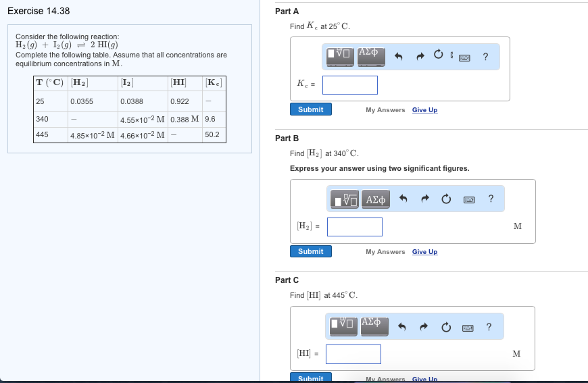Image resolution: width=588 pixels, height=383 pixels.
Task: Click the [HI] answer box in Part C
Action: tap(353, 354)
